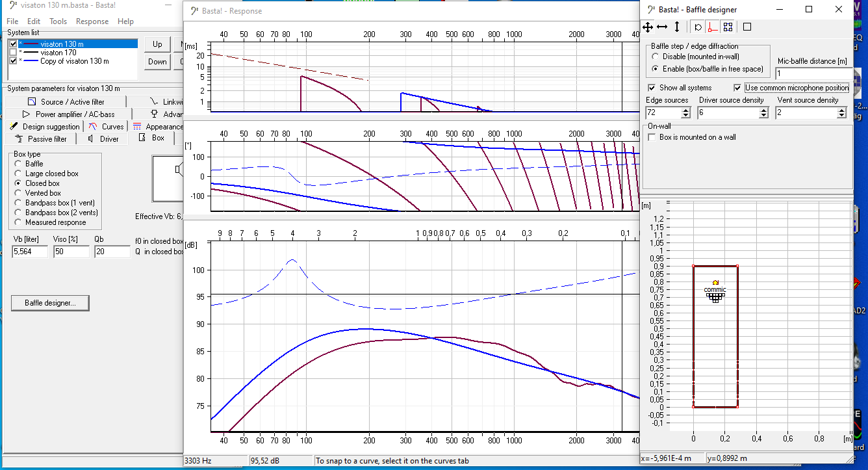Click the Down button beside the system list
Viewport: 868px width, 470px height.
tap(157, 62)
